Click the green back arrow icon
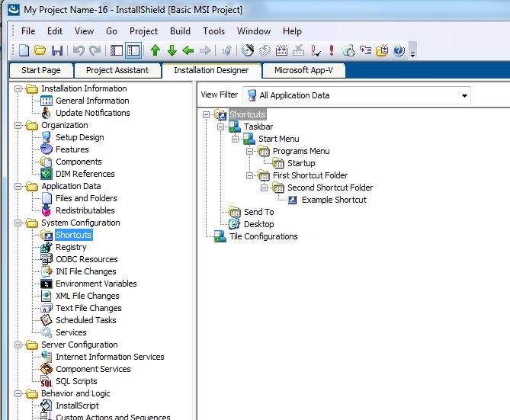The image size is (510, 420). pyautogui.click(x=188, y=50)
